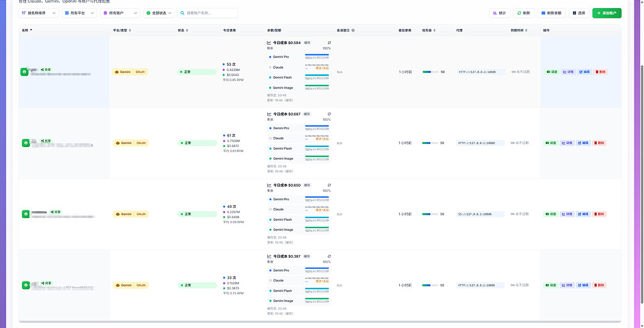Click priority bar in the 53 次 row
644x328 pixels.
click(x=430, y=72)
